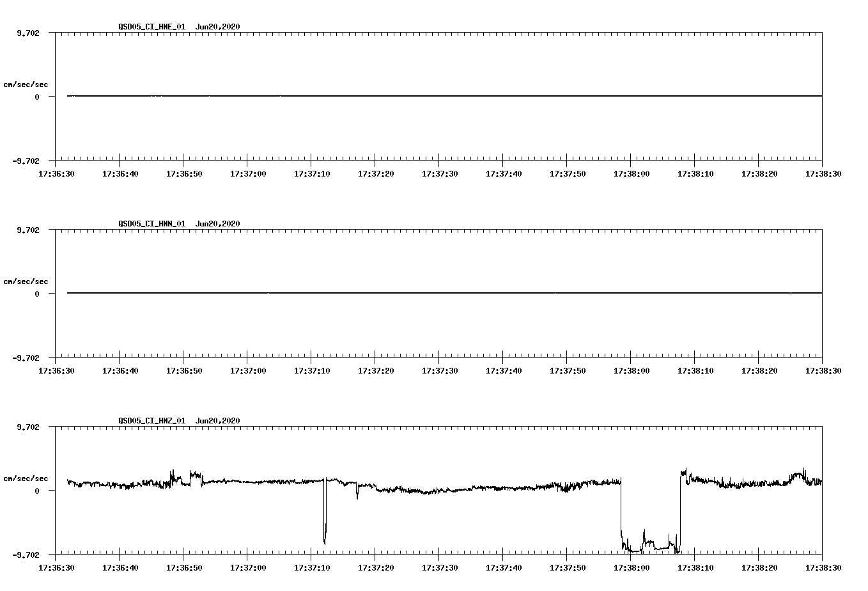Click the 9.702 upper limit on the HNN plot
Screen dimensions: 868x591
(x=28, y=230)
